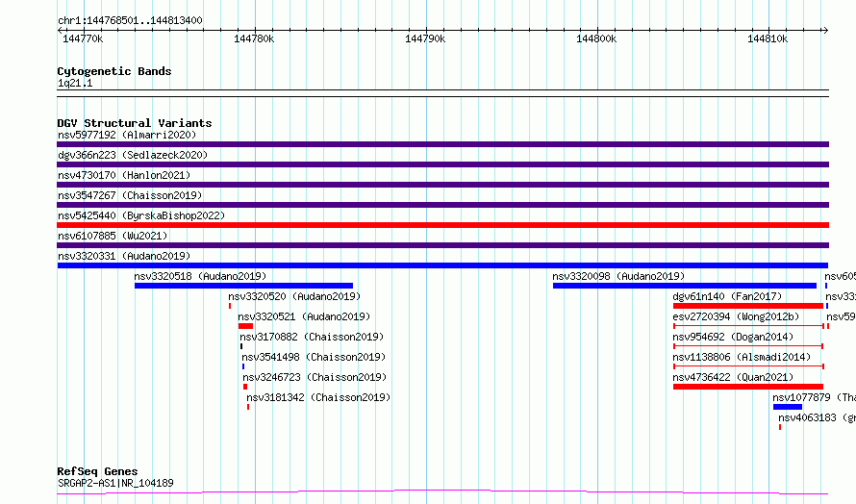
Task: Click the DGV Structural Variants track title
Action: [x=135, y=123]
